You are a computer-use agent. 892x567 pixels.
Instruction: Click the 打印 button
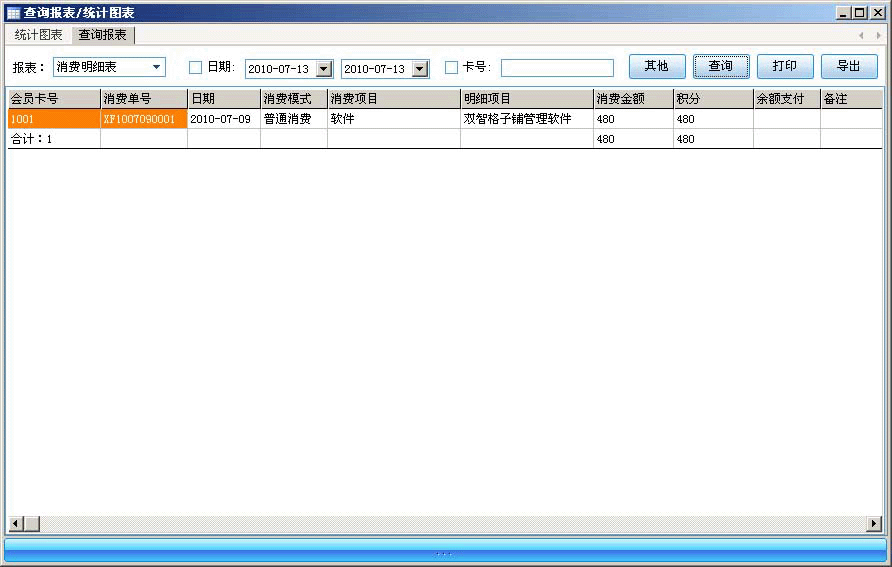coord(785,67)
